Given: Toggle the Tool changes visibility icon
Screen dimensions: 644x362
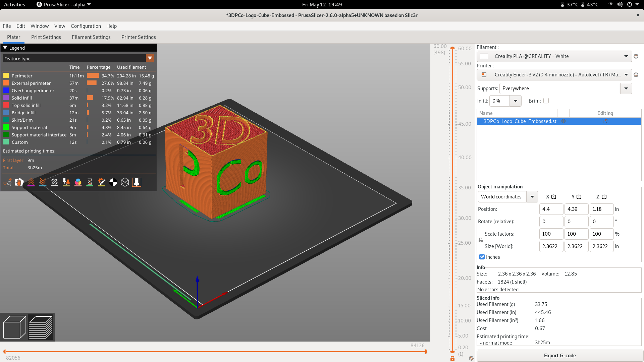Looking at the screenshot, I should click(x=66, y=182).
